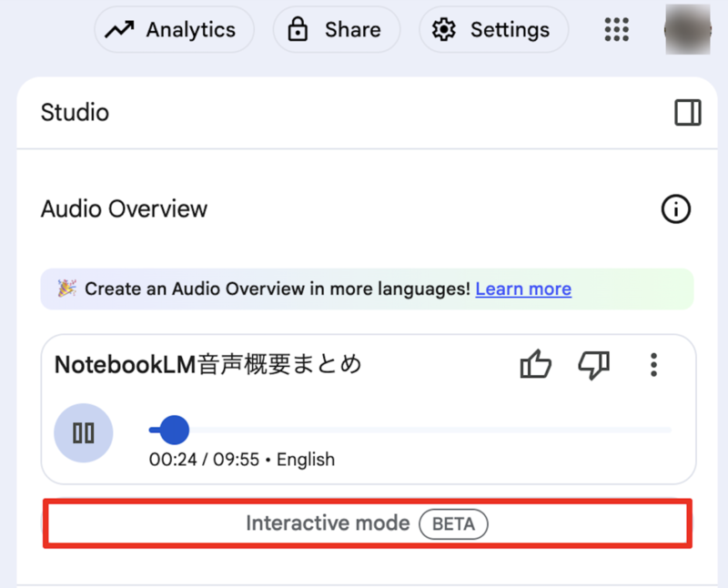Image resolution: width=728 pixels, height=588 pixels.
Task: Open the account profile avatar
Action: pos(688,30)
